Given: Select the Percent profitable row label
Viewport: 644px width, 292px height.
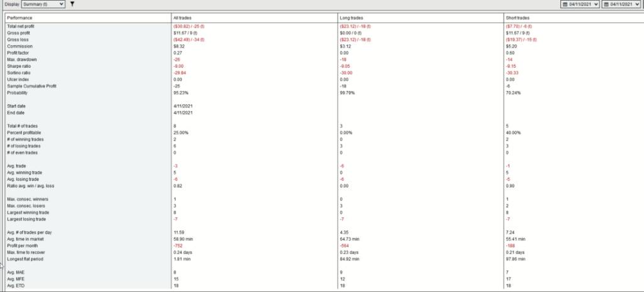Looking at the screenshot, I should 25,132.
